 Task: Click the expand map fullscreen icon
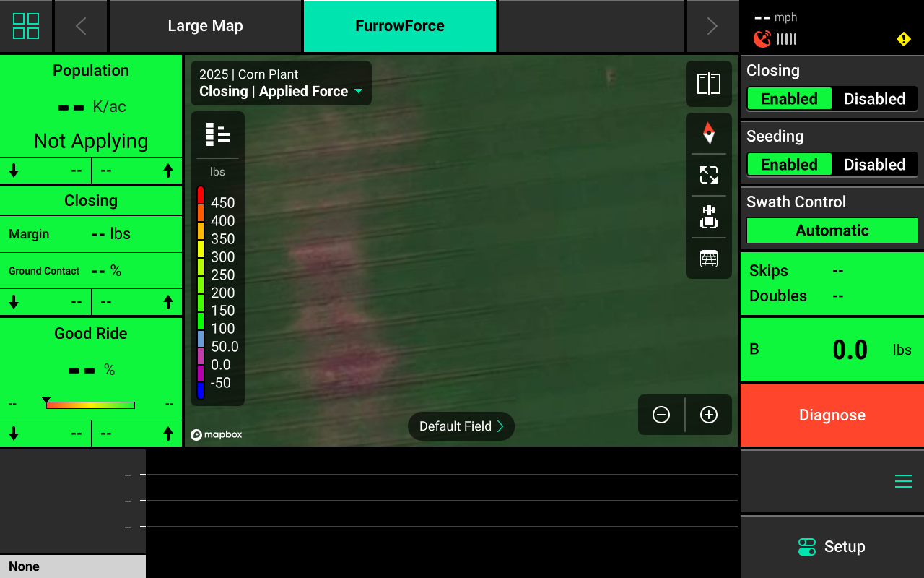point(708,175)
